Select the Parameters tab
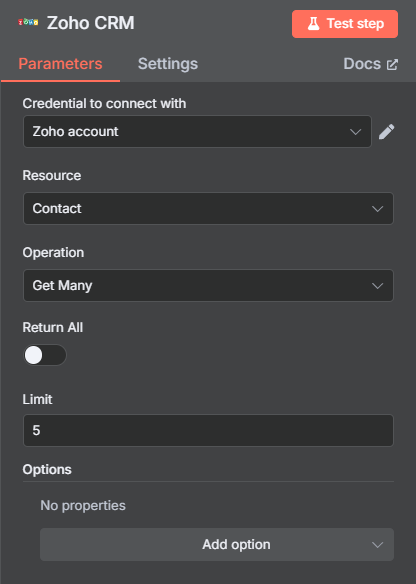This screenshot has width=416, height=584. click(x=60, y=64)
